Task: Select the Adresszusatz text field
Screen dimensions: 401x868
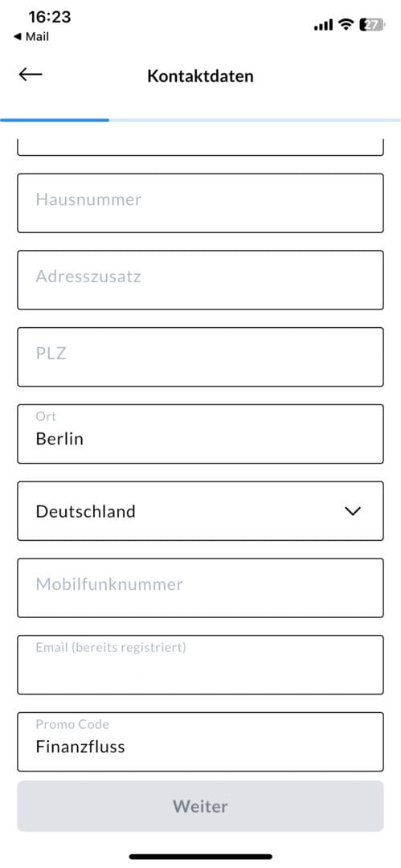Action: click(x=201, y=280)
